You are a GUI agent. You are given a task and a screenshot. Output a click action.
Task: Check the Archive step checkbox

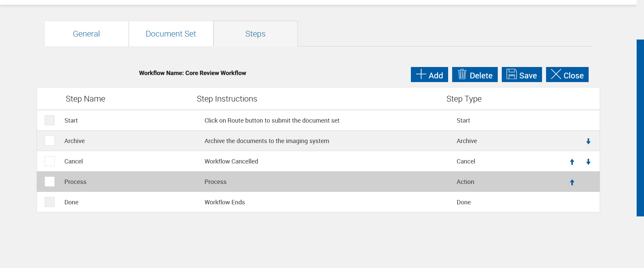(x=50, y=141)
